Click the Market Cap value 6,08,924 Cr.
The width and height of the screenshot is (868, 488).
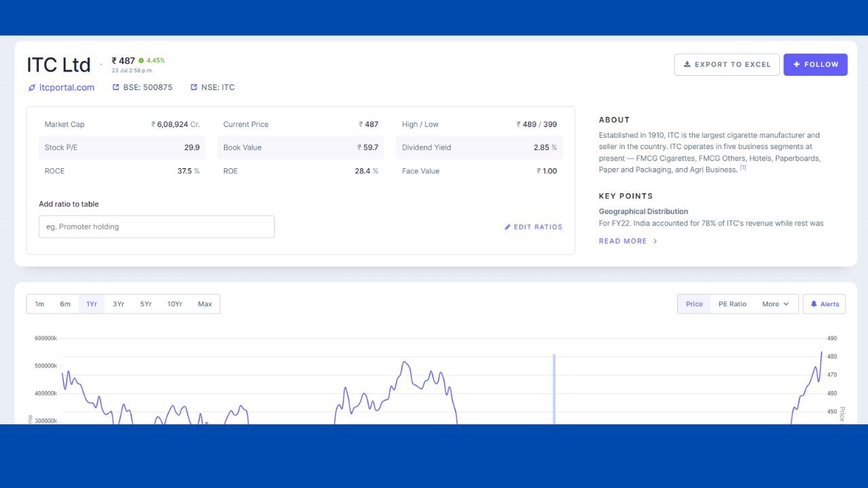(175, 125)
